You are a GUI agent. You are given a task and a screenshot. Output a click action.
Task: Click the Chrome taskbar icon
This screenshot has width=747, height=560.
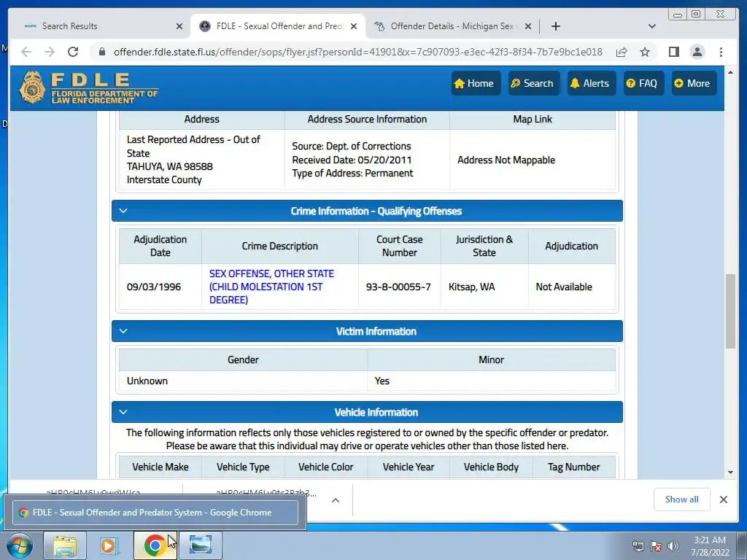(x=155, y=545)
